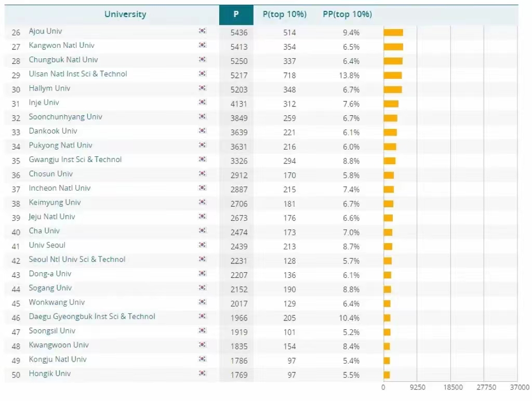Select the Soonchunhyang Univ row name
The image size is (532, 401).
pyautogui.click(x=65, y=117)
